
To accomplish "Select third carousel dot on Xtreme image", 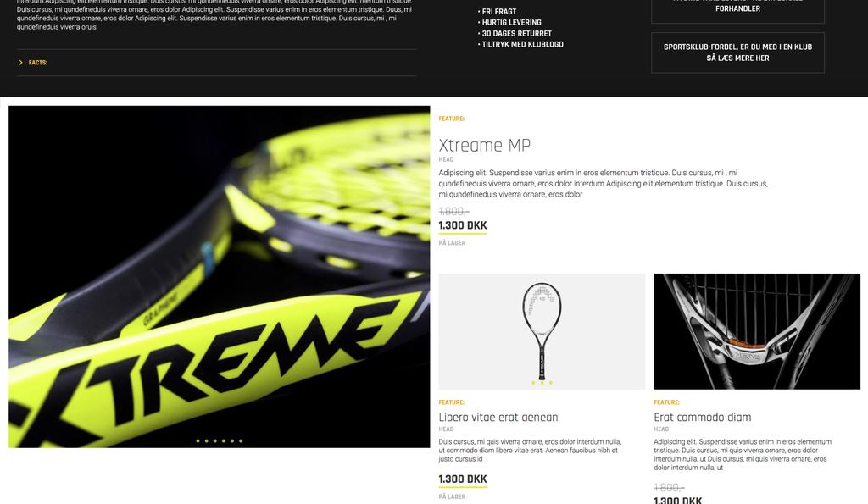I will click(x=215, y=441).
